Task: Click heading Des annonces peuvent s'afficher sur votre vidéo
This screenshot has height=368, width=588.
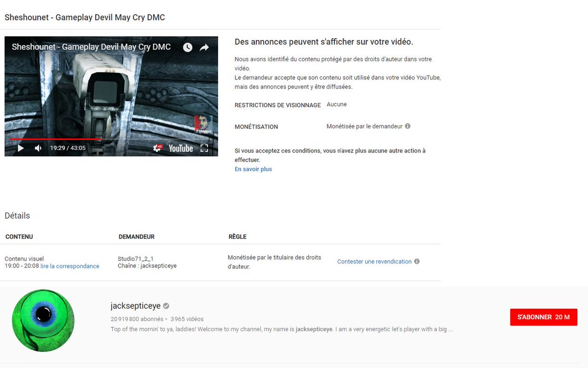Action: coord(324,42)
